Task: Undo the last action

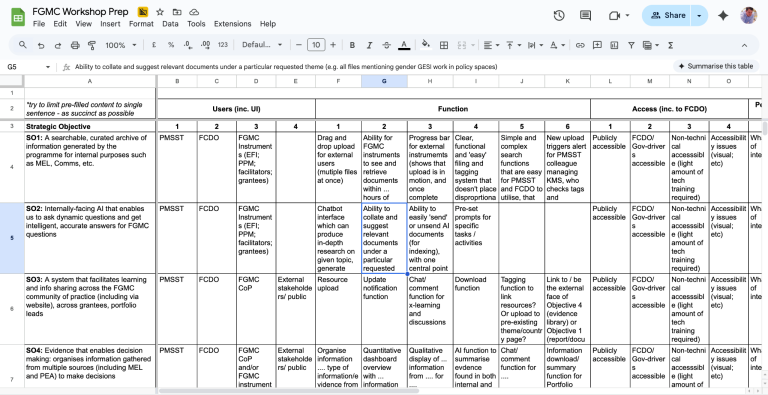Action: pyautogui.click(x=41, y=45)
